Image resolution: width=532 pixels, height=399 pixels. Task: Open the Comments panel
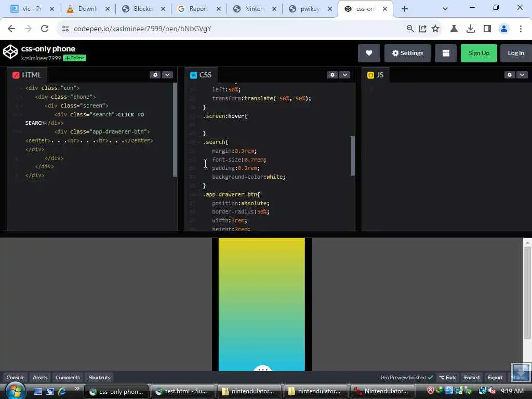(68, 377)
